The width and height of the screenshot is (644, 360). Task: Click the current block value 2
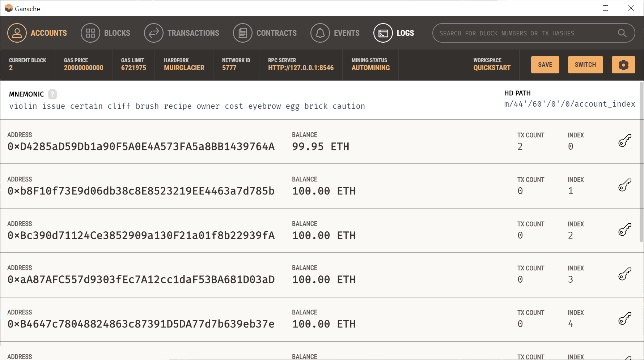click(11, 68)
